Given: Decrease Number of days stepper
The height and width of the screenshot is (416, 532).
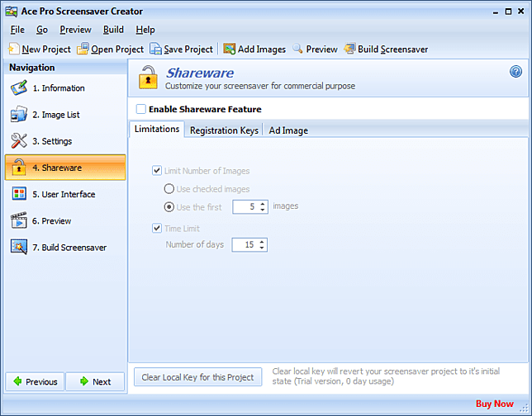Looking at the screenshot, I should click(x=262, y=248).
